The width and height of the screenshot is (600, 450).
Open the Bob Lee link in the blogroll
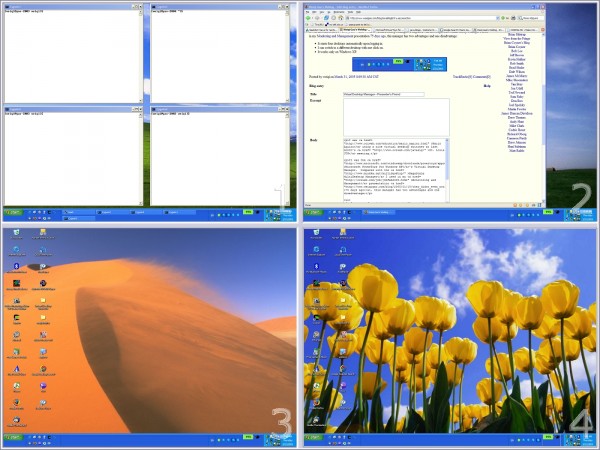[517, 51]
